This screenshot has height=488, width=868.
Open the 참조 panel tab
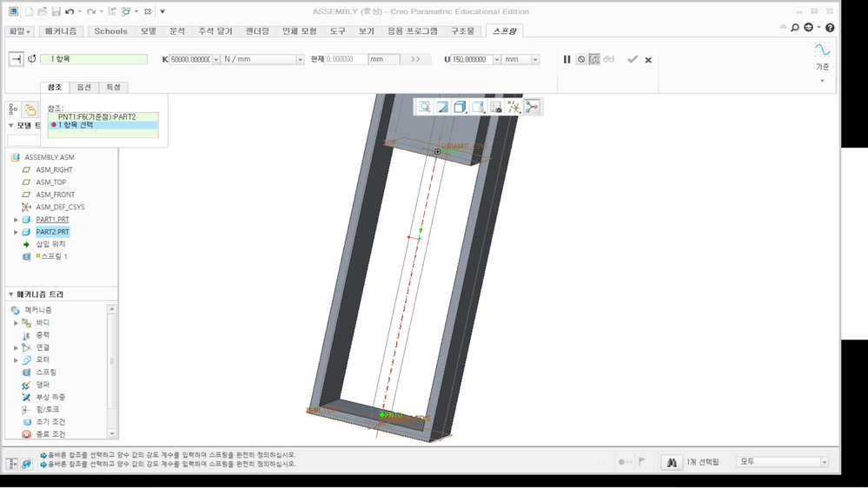point(55,88)
